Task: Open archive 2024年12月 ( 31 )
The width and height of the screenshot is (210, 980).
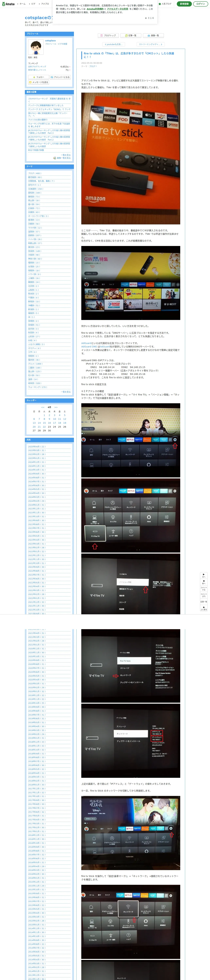Action: (x=37, y=462)
